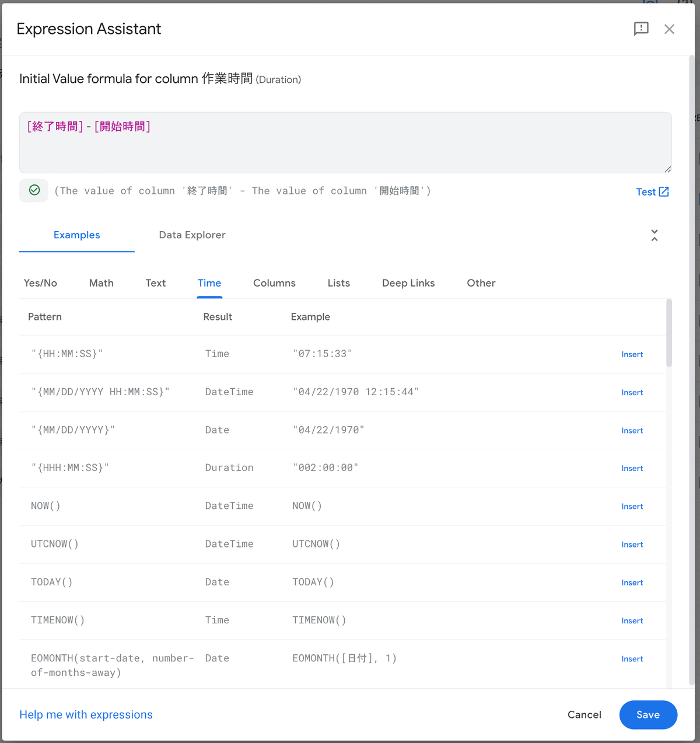The width and height of the screenshot is (700, 743).
Task: Save the expression with Save button
Action: [x=648, y=715]
